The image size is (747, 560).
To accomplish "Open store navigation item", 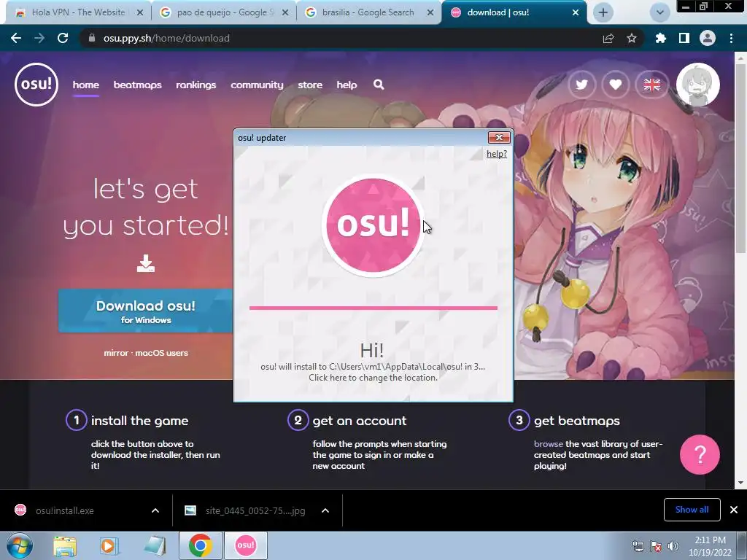I will click(310, 85).
